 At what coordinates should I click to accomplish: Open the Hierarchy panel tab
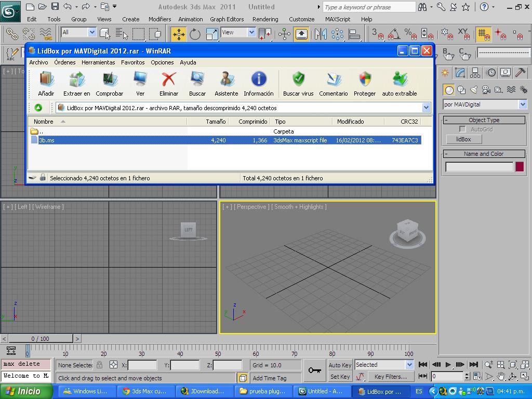(475, 73)
